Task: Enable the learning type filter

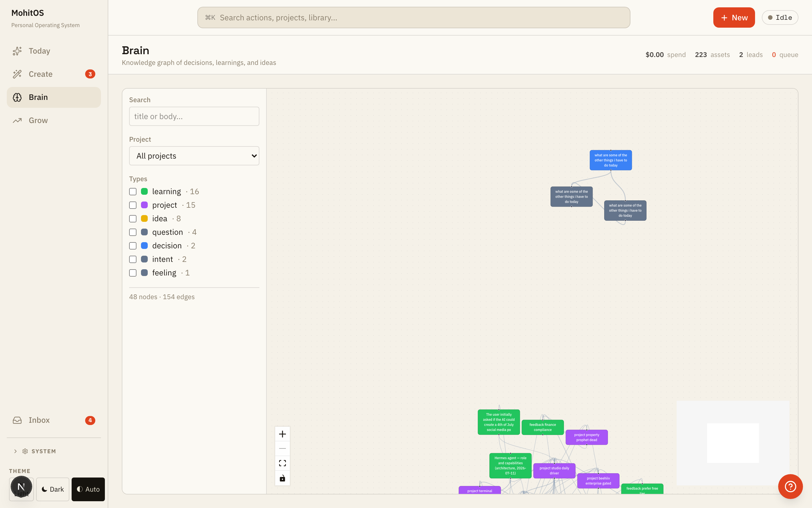Action: [x=133, y=192]
